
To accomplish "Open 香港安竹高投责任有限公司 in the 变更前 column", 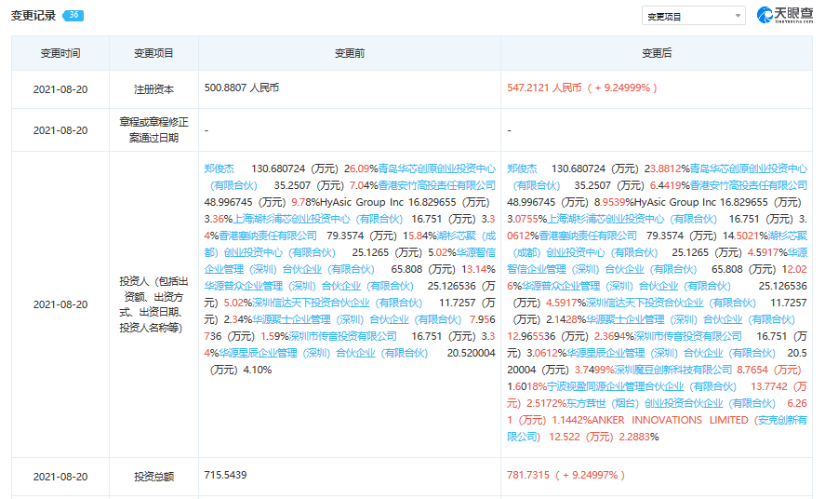I will click(437, 185).
